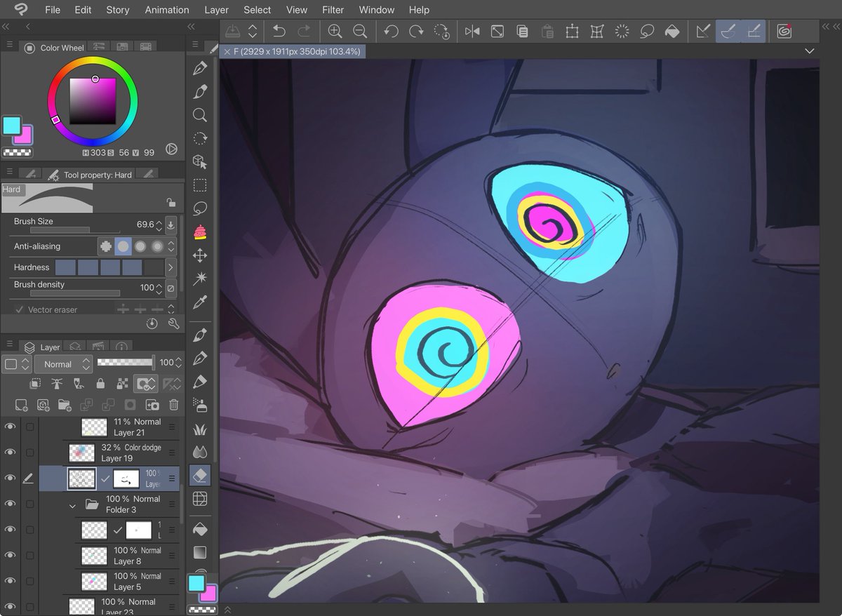Rotate the canvas right from the command bar
842x616 pixels.
(416, 31)
